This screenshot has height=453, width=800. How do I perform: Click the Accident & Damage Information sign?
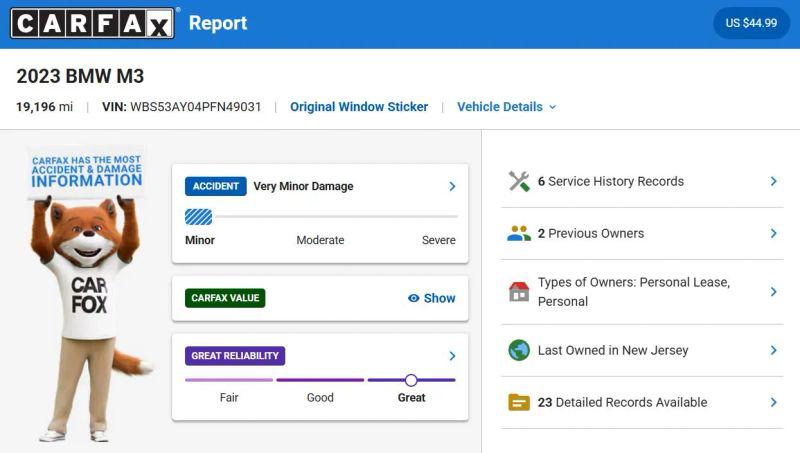coord(86,172)
